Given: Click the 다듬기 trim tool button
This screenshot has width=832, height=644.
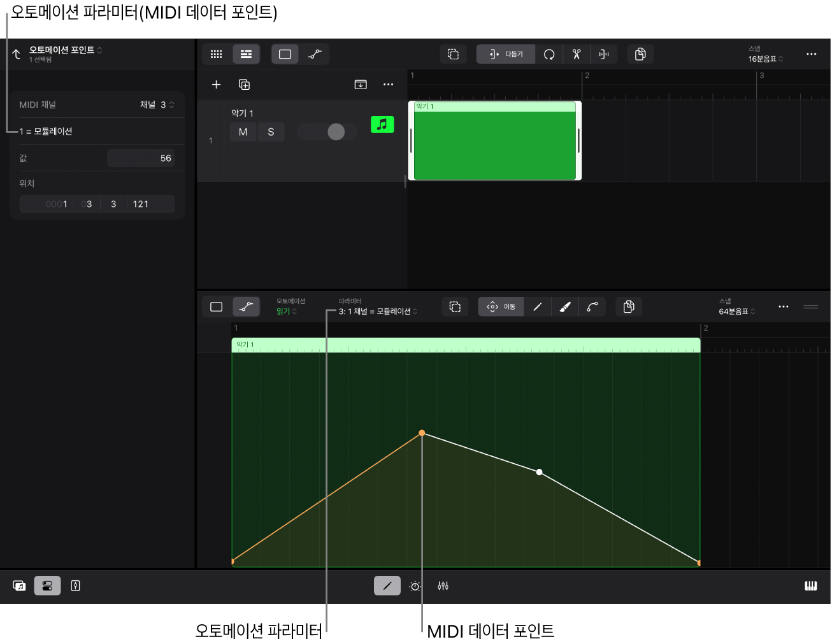Looking at the screenshot, I should point(506,54).
